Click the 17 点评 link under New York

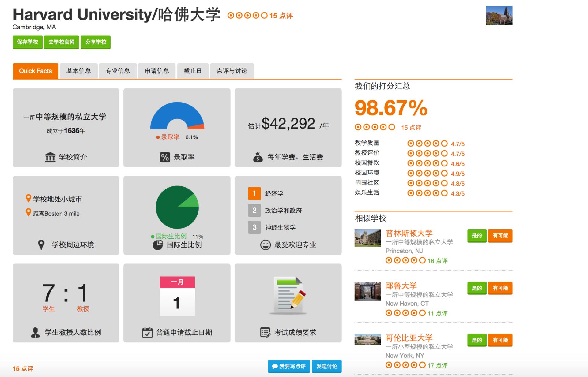click(x=438, y=365)
